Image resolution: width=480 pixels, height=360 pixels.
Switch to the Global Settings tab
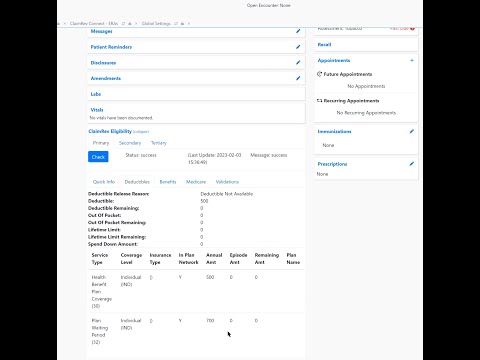[x=156, y=24]
